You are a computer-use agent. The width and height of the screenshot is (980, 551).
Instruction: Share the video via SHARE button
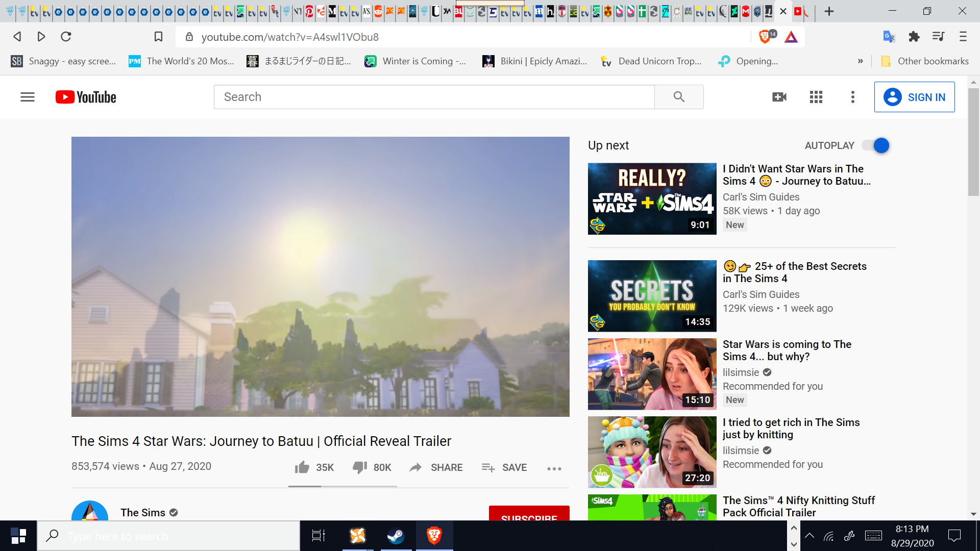436,467
